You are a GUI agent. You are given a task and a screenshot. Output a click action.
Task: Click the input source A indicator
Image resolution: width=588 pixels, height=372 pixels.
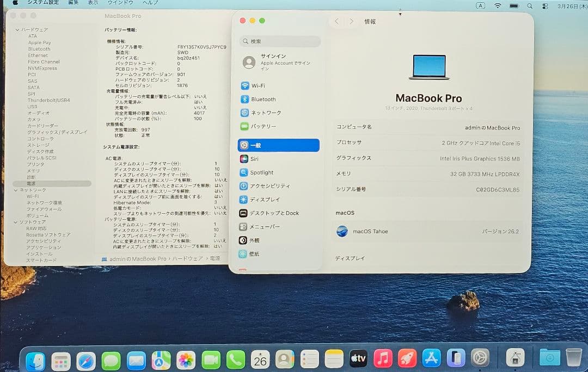[x=480, y=5]
